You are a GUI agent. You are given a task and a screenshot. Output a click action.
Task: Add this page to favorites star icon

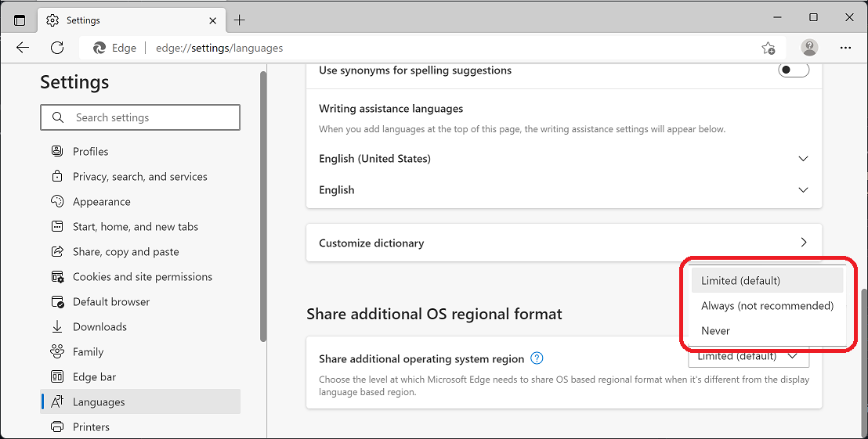(769, 48)
